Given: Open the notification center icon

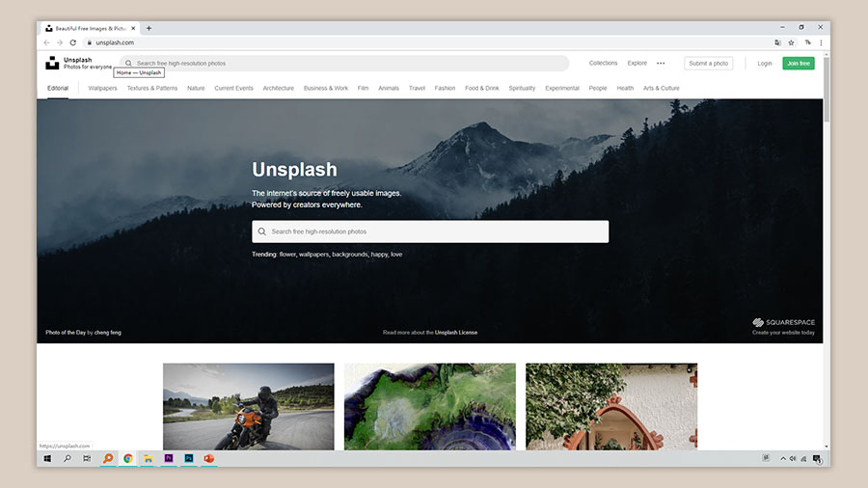Looking at the screenshot, I should pos(817,459).
